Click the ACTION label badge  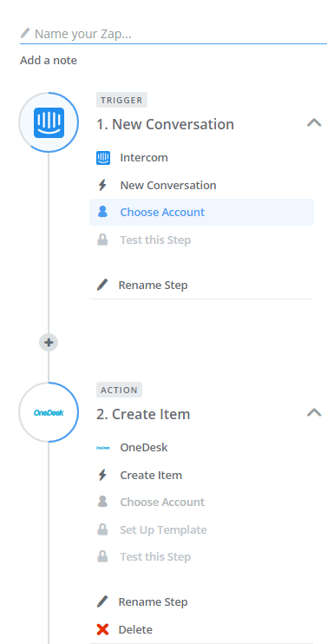(x=119, y=390)
